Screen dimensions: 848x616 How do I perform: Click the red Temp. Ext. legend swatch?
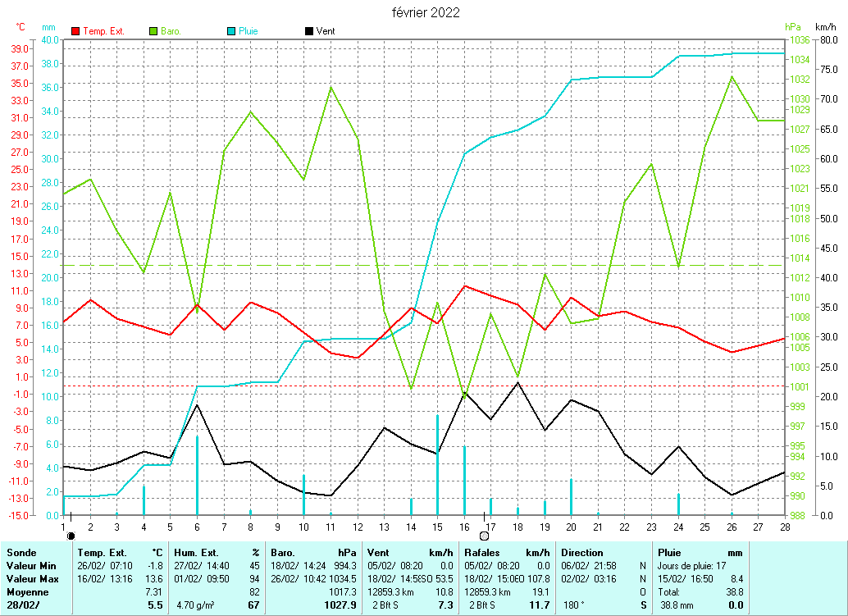(76, 31)
